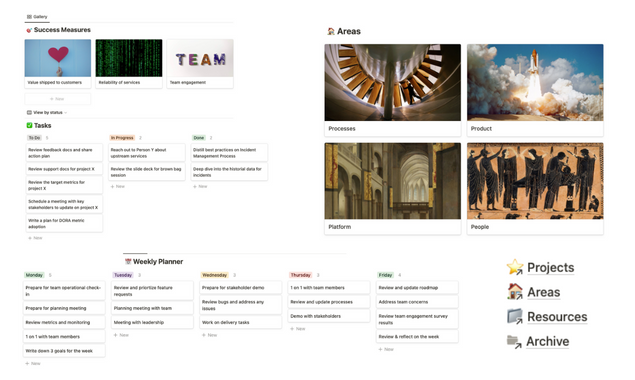This screenshot has width=635, height=380.
Task: Open 'Review feedback docs and share action plan' task
Action: (x=64, y=153)
